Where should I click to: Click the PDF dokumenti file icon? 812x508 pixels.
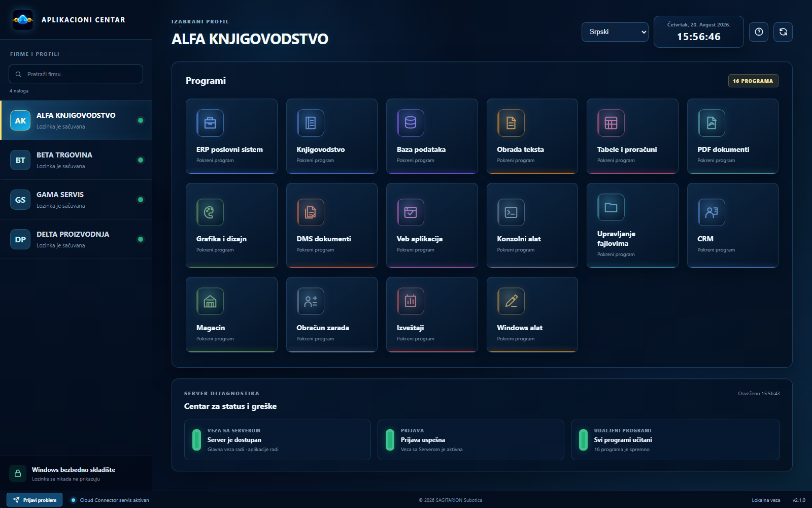click(x=712, y=123)
